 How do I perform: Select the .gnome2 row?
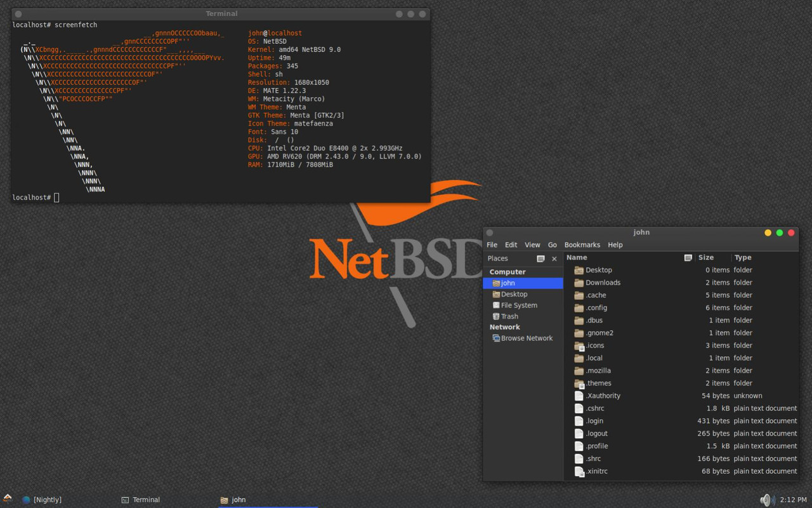coord(681,333)
